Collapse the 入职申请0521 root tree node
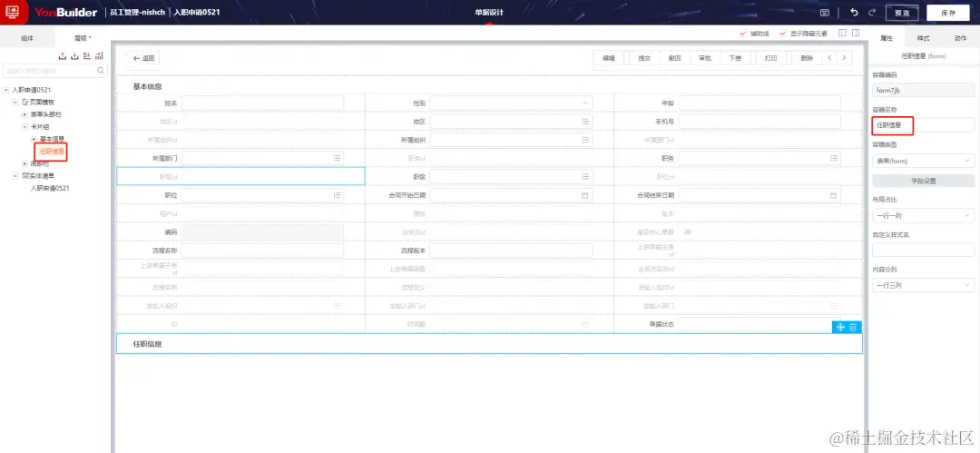This screenshot has width=980, height=453. pyautogui.click(x=6, y=90)
